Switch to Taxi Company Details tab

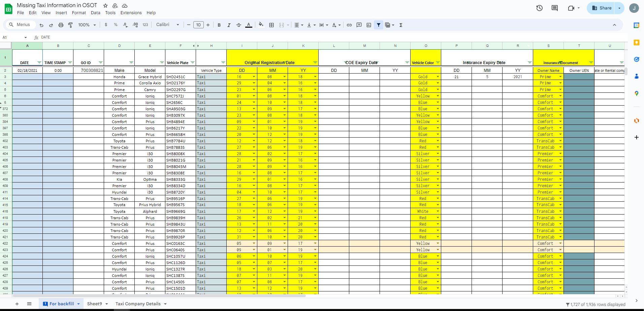[x=138, y=304]
